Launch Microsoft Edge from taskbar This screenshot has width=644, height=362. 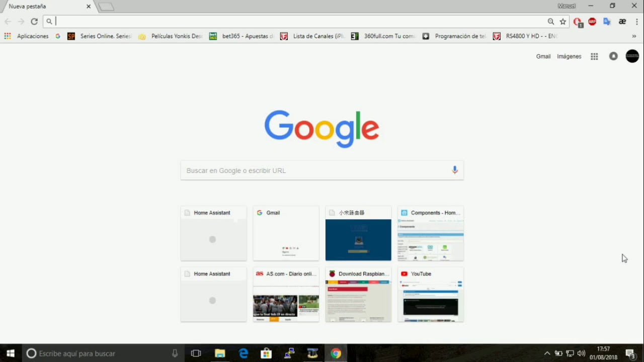pos(244,353)
